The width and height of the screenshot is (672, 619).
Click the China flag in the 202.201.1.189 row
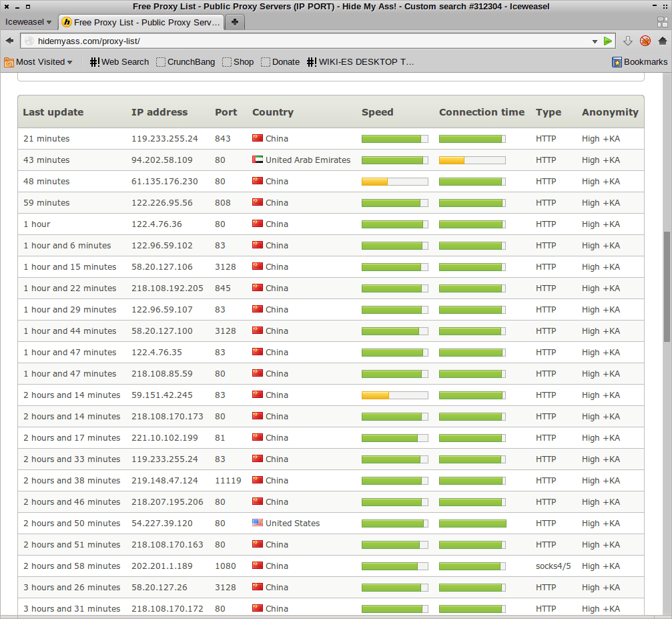click(x=258, y=565)
